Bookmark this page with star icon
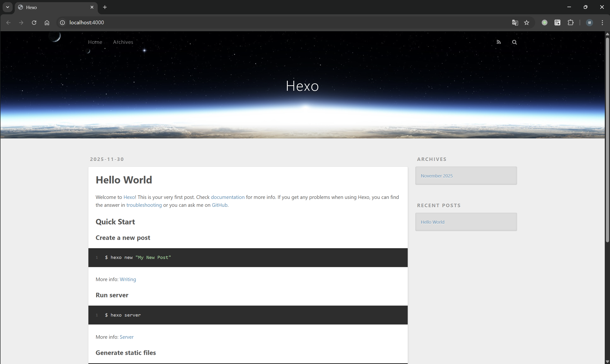 pyautogui.click(x=527, y=23)
